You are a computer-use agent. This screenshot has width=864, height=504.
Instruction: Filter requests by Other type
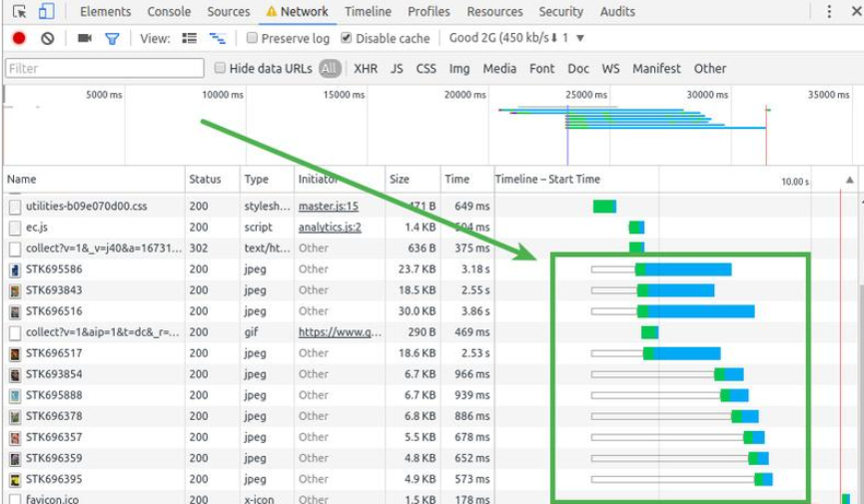pos(710,69)
